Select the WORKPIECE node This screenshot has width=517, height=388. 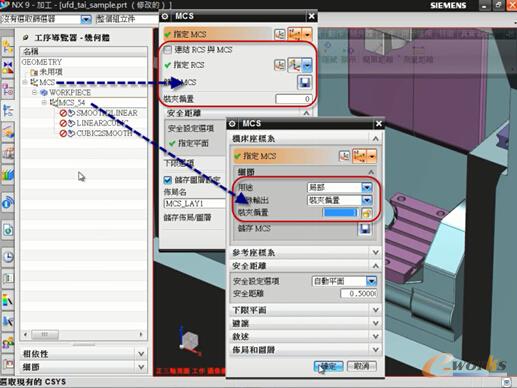pos(70,92)
